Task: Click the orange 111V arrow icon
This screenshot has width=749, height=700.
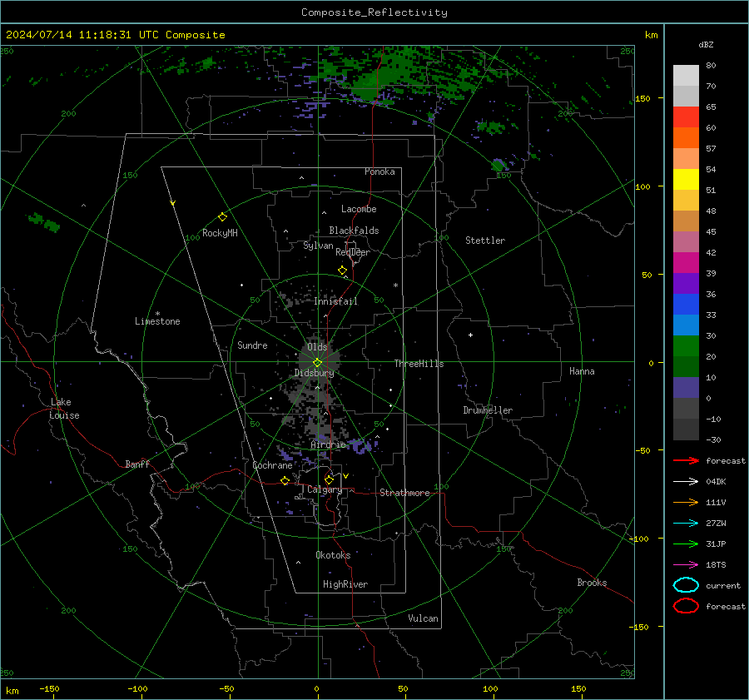Action: coord(686,502)
